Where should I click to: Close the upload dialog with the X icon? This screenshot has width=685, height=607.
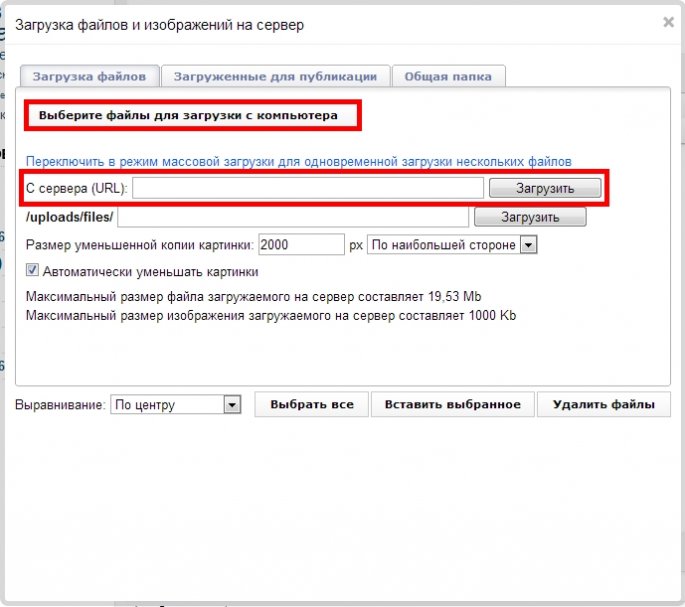(668, 22)
